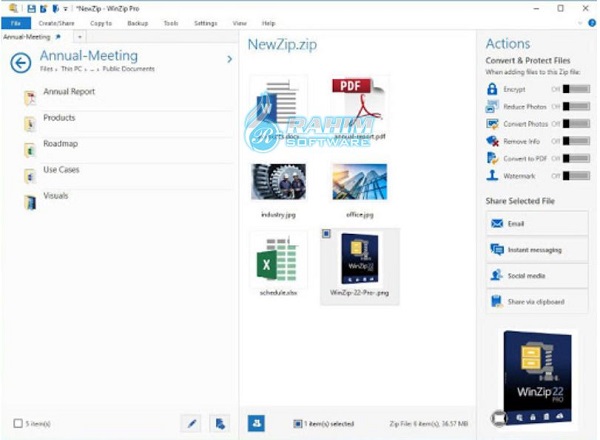The height and width of the screenshot is (440, 600).
Task: Toggle the Convert Photos switch
Action: click(576, 124)
